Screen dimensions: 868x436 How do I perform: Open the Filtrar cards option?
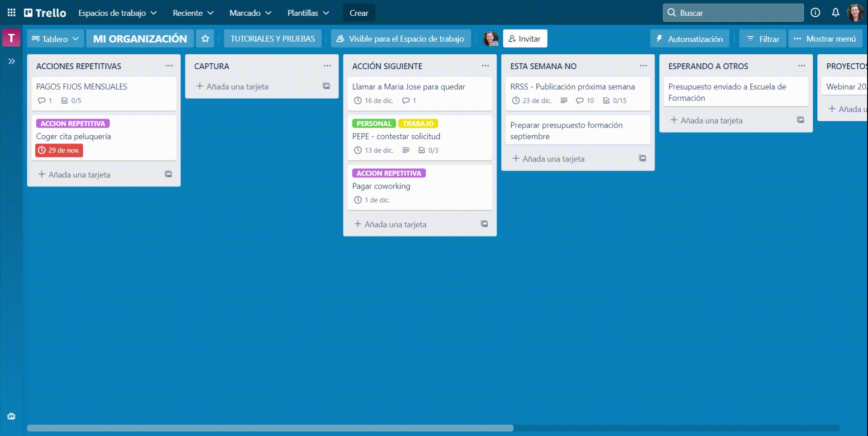pyautogui.click(x=763, y=38)
